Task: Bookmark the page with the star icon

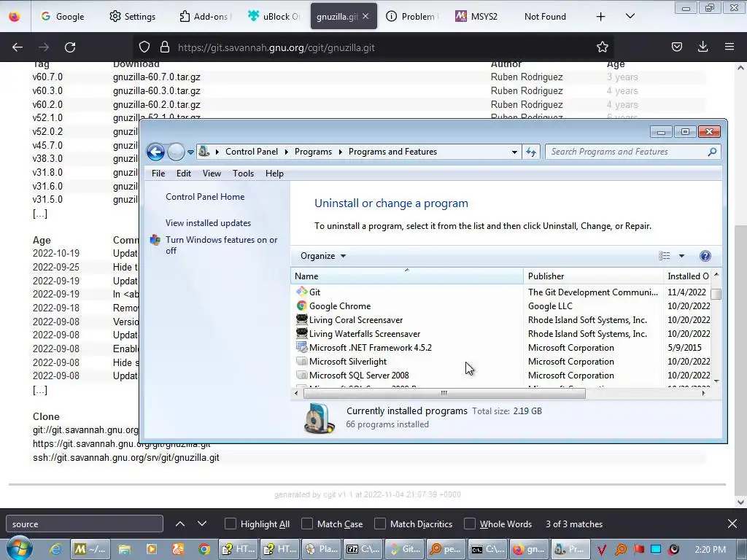Action: pos(602,47)
